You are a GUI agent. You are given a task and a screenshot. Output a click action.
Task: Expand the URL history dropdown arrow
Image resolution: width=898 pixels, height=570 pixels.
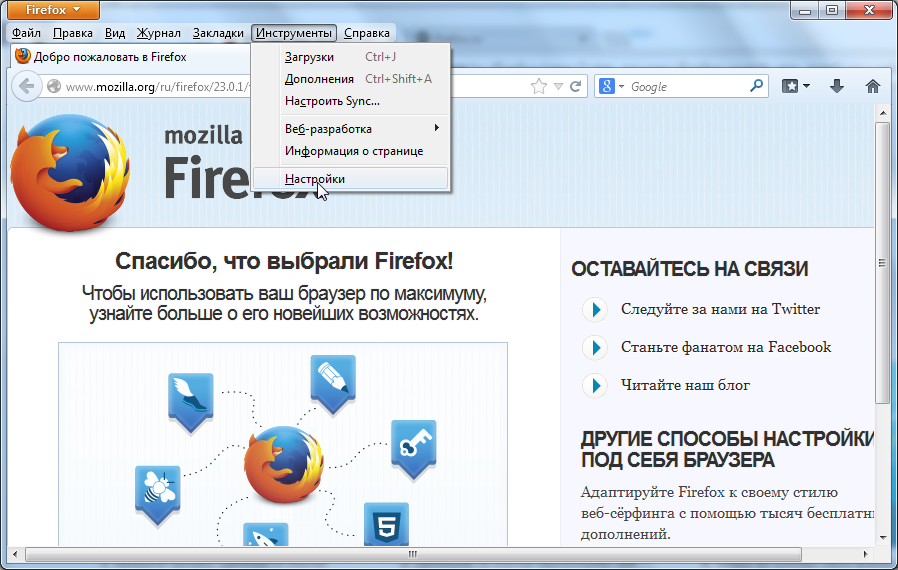558,87
